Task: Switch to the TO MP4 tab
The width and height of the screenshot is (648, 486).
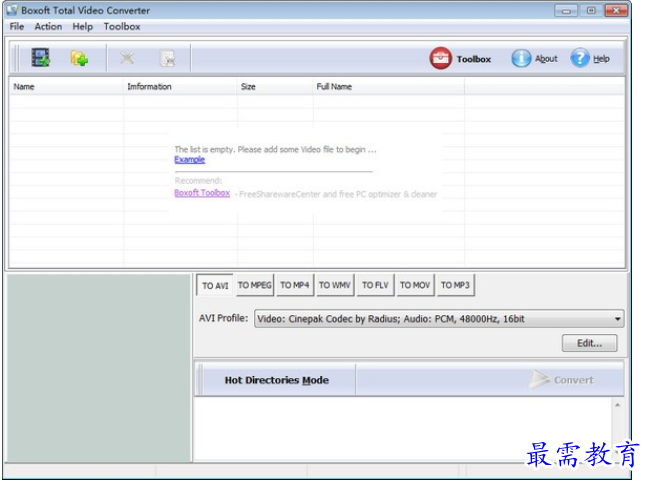Action: 295,285
